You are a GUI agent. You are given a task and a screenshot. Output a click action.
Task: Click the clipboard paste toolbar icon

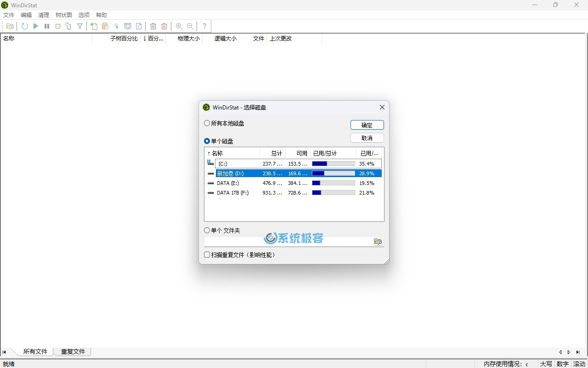105,26
